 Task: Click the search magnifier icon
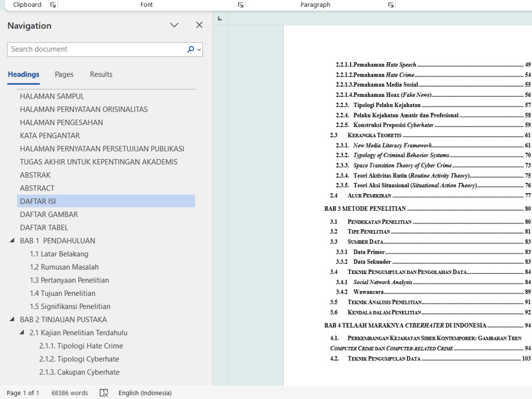point(190,49)
